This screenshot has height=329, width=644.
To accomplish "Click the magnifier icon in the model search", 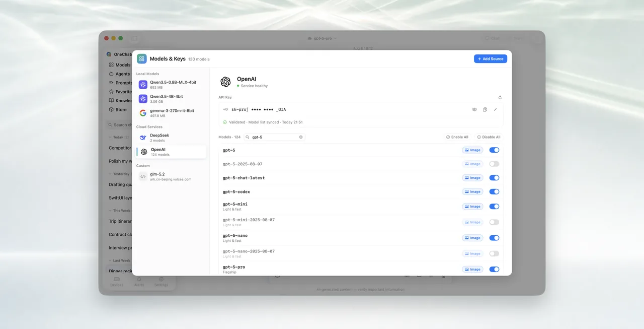I will tap(248, 137).
